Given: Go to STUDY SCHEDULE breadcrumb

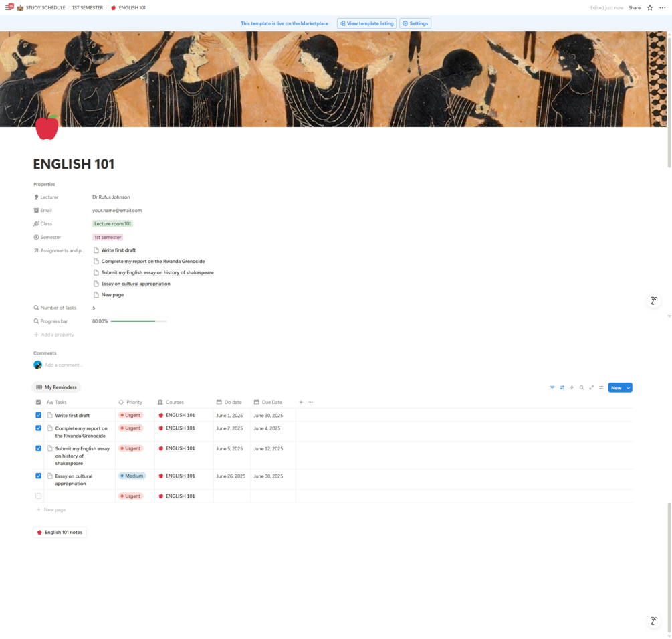Looking at the screenshot, I should pyautogui.click(x=45, y=8).
